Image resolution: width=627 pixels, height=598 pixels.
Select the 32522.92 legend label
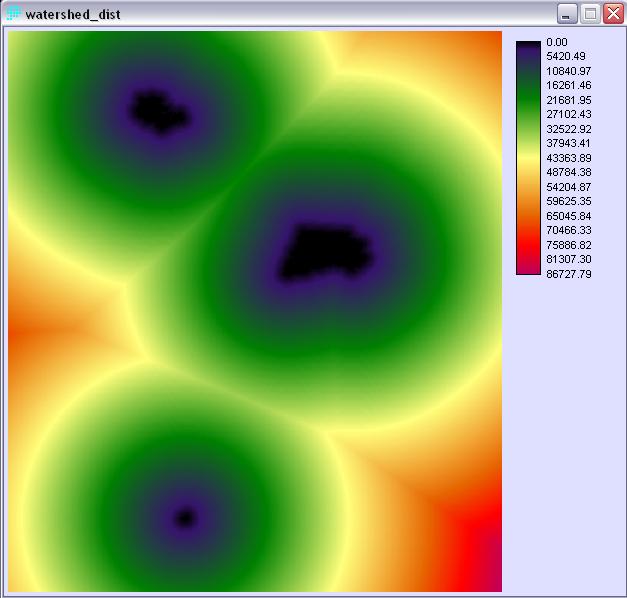(x=568, y=129)
